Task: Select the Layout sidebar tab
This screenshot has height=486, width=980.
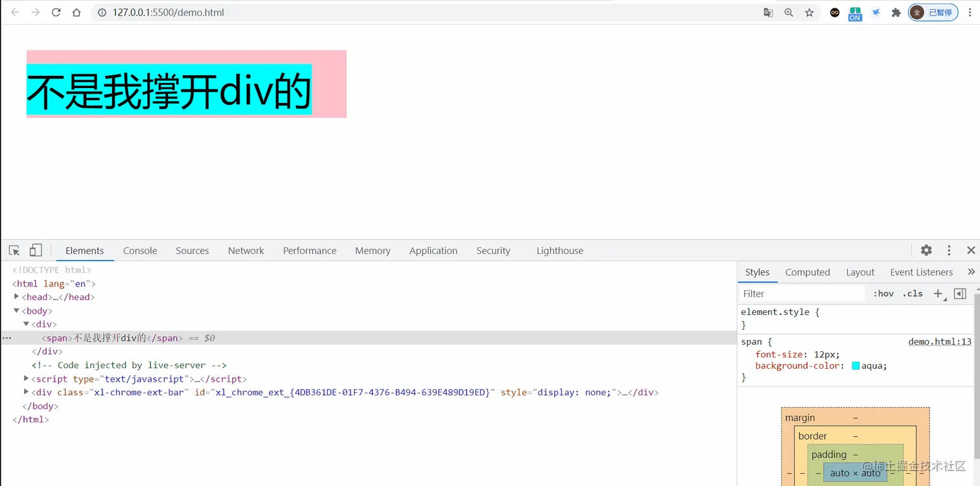Action: 860,272
